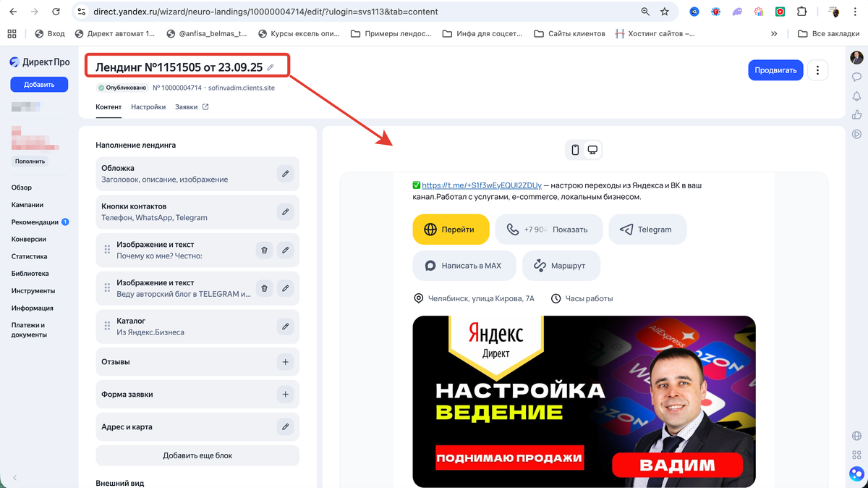Add the Форма заявки block with plus
Image resolution: width=868 pixels, height=488 pixels.
pos(286,395)
